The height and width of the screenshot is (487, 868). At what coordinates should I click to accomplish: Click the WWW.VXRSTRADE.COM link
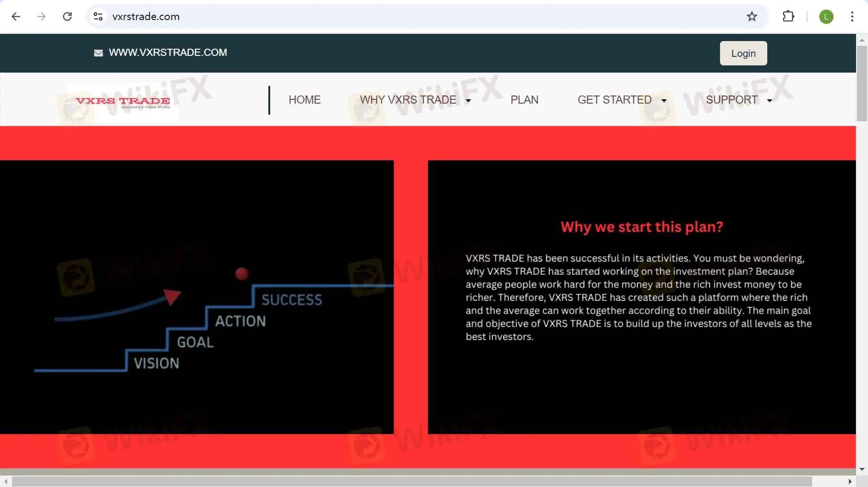[168, 53]
